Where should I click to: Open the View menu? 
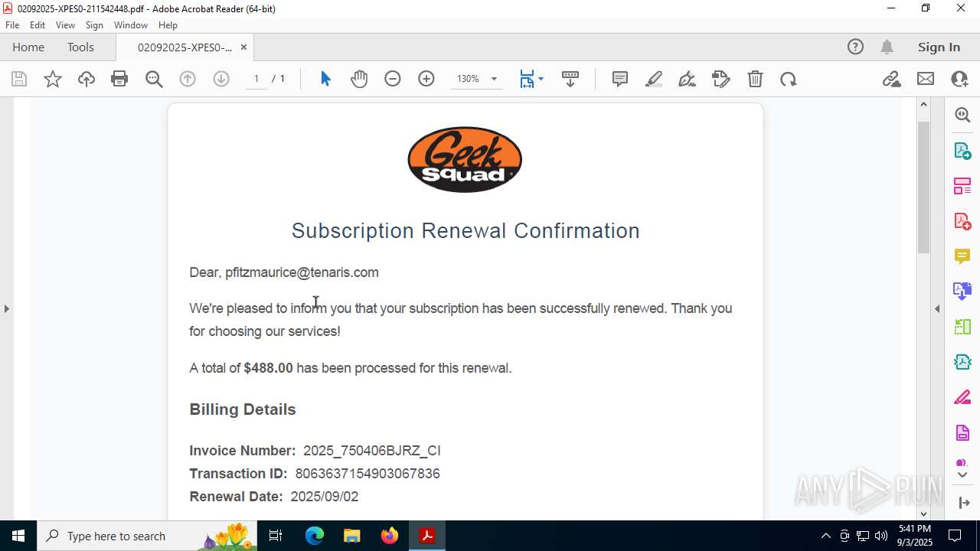tap(66, 25)
